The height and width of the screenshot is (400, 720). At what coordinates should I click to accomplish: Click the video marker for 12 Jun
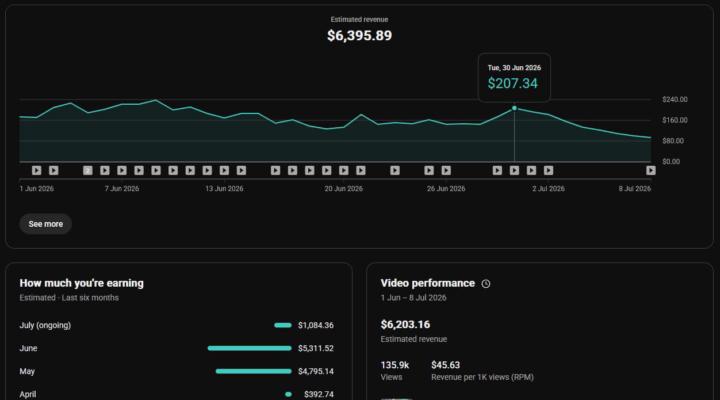pos(207,170)
